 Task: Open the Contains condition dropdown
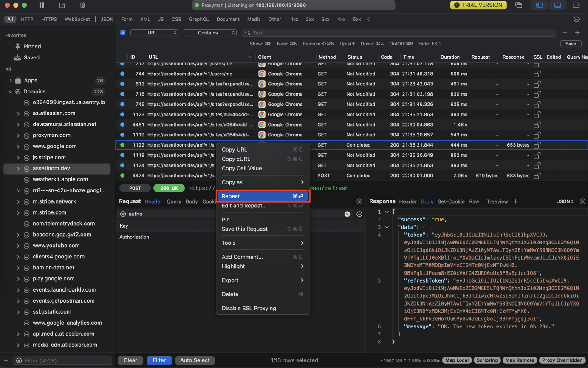click(x=210, y=33)
